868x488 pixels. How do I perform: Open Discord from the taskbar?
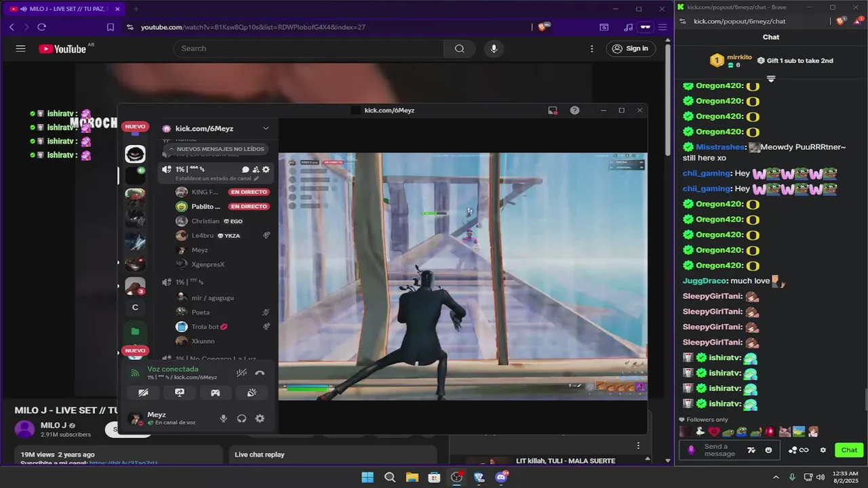click(x=502, y=477)
